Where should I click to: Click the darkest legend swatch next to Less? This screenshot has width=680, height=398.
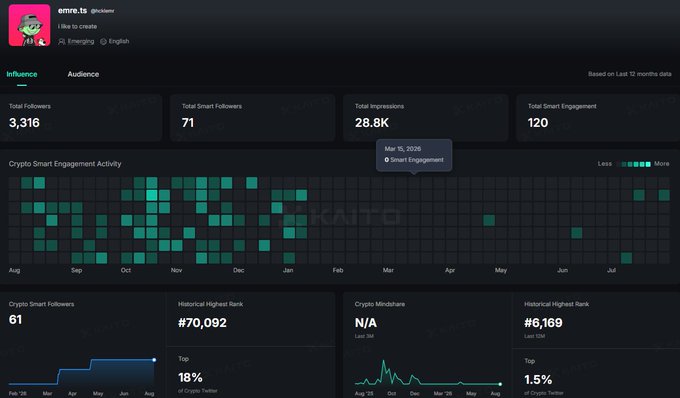(618, 164)
